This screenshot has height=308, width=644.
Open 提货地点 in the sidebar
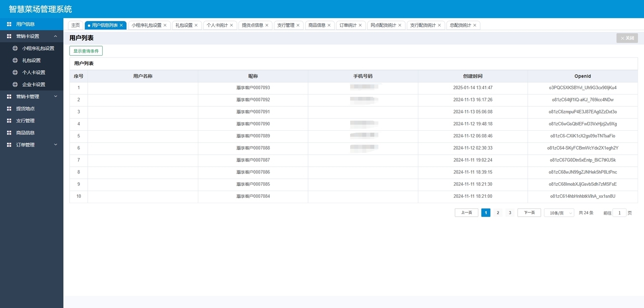coord(31,109)
